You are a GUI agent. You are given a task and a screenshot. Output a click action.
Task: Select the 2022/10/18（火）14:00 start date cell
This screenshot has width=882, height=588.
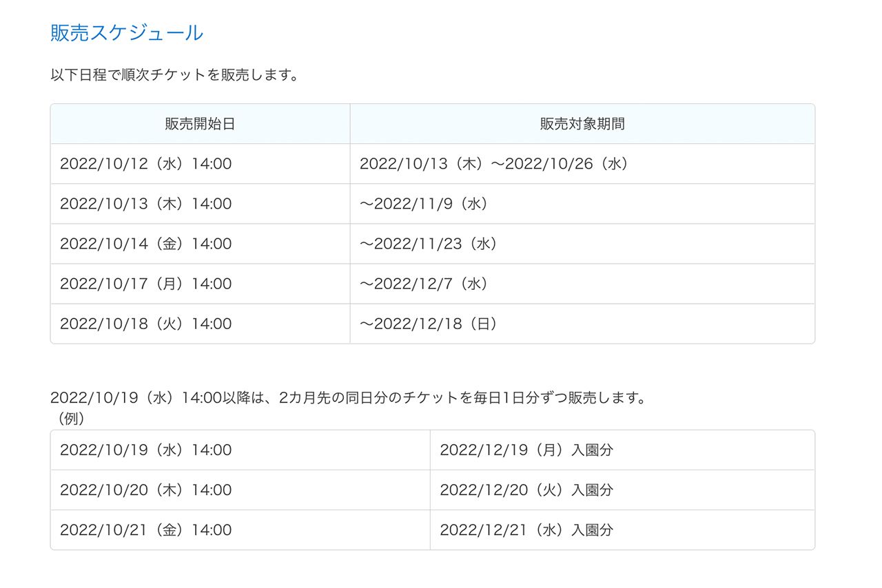click(146, 324)
